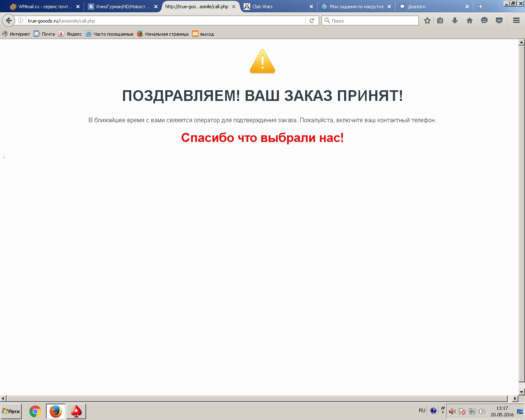Click the yellow warning triangle image
525x420 pixels.
262,62
